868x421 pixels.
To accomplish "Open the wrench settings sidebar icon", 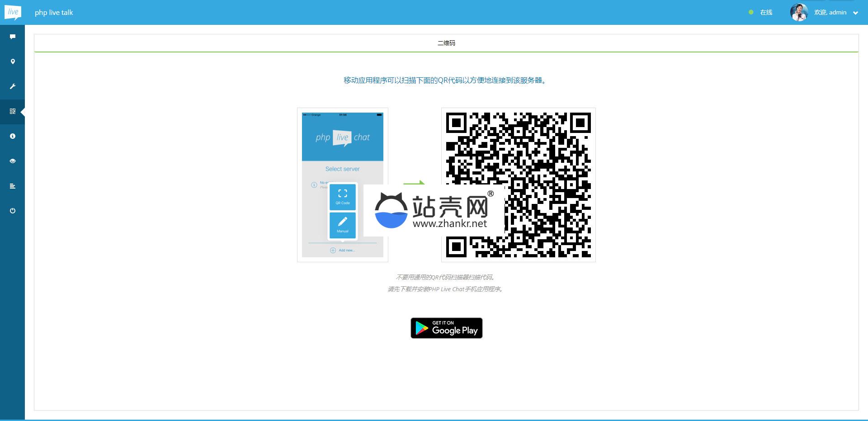I will coord(13,86).
